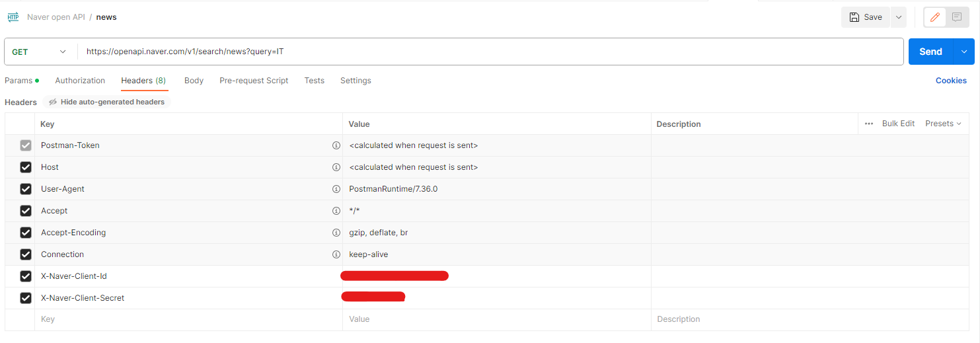Click the */* Accept value
This screenshot has width=980, height=343.
[354, 211]
